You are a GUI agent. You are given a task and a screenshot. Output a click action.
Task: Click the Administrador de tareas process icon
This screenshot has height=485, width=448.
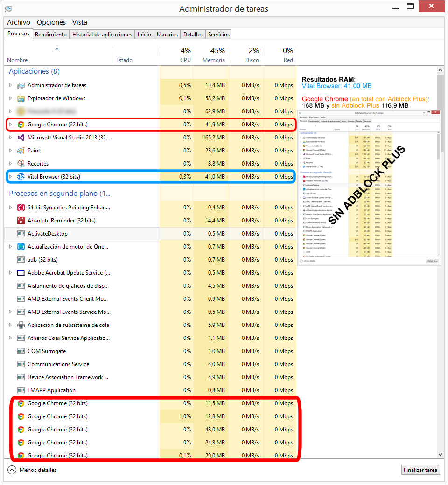(x=21, y=85)
